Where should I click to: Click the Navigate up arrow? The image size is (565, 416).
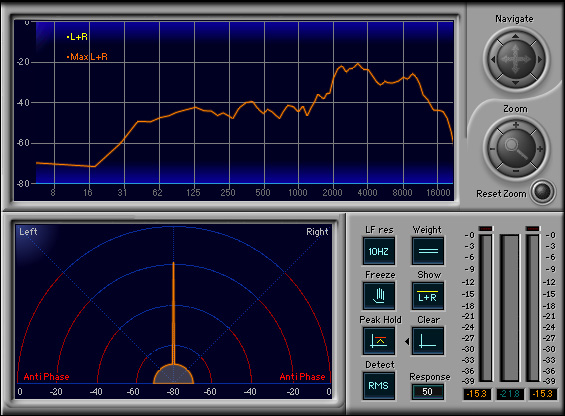pyautogui.click(x=516, y=36)
